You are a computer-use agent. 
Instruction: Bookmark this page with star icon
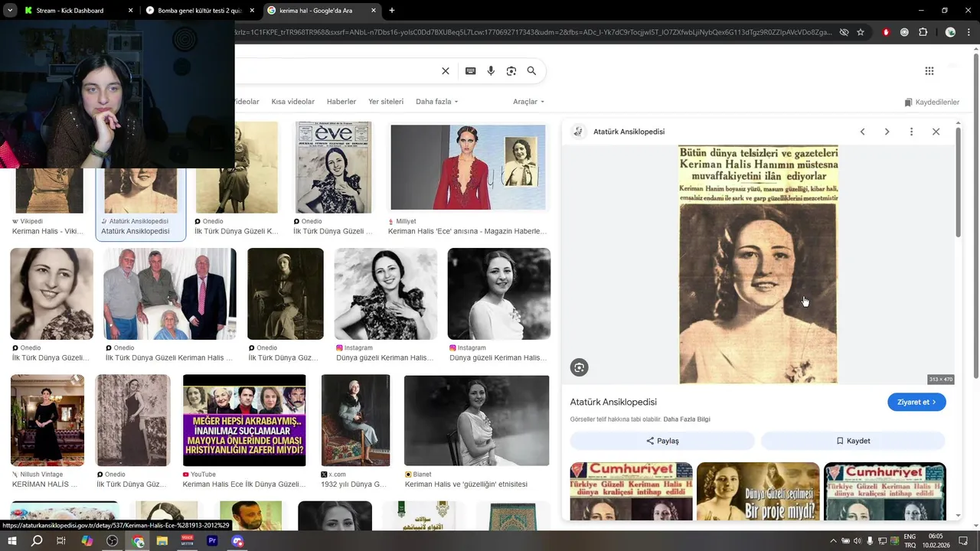tap(861, 32)
